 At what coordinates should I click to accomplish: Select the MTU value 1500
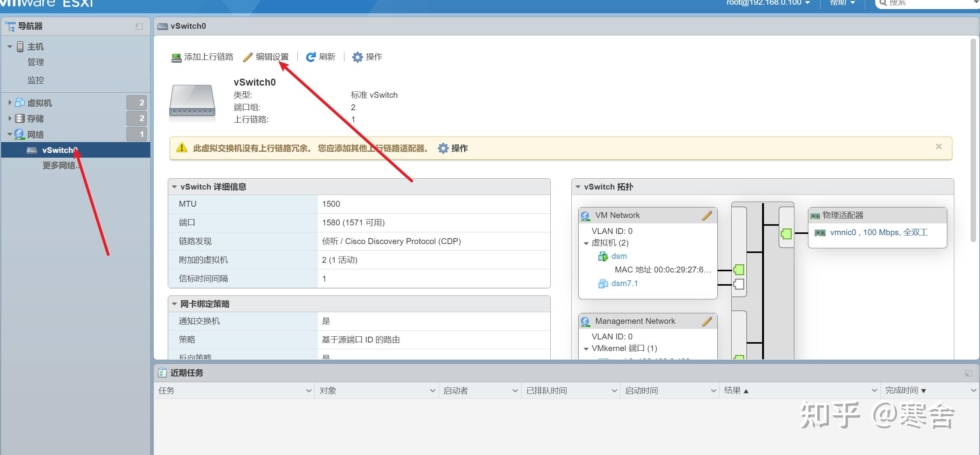(x=331, y=204)
